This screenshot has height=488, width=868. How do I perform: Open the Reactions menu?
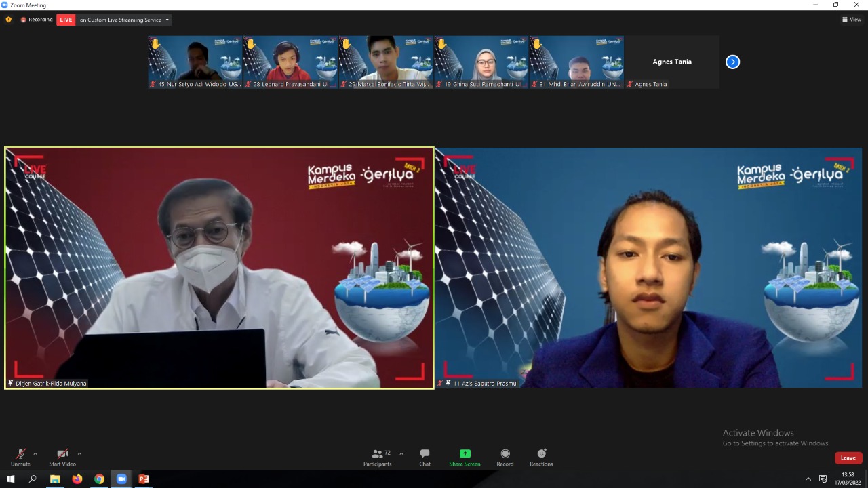tap(541, 456)
